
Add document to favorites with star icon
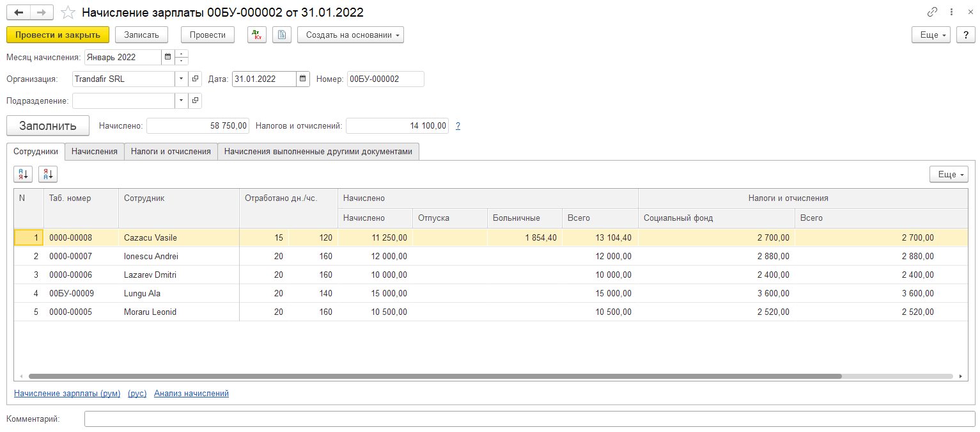[68, 13]
